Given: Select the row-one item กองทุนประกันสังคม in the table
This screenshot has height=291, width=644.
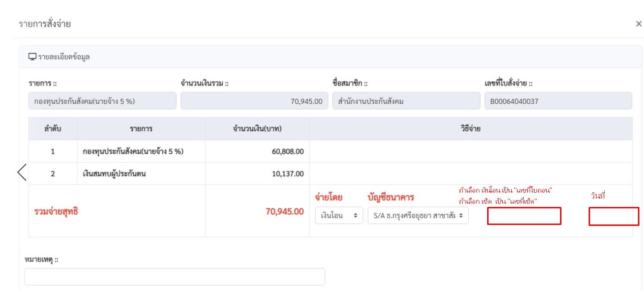Looking at the screenshot, I should [133, 151].
